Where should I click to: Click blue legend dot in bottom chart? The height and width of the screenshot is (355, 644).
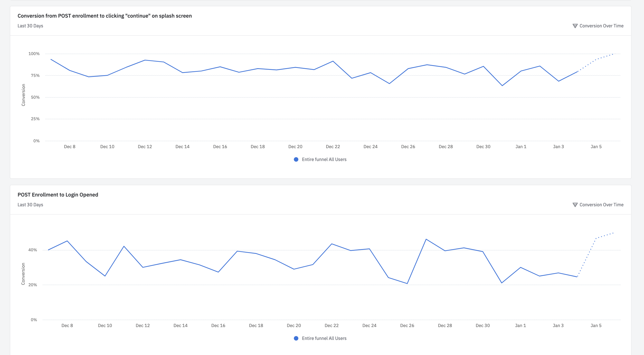coord(296,338)
